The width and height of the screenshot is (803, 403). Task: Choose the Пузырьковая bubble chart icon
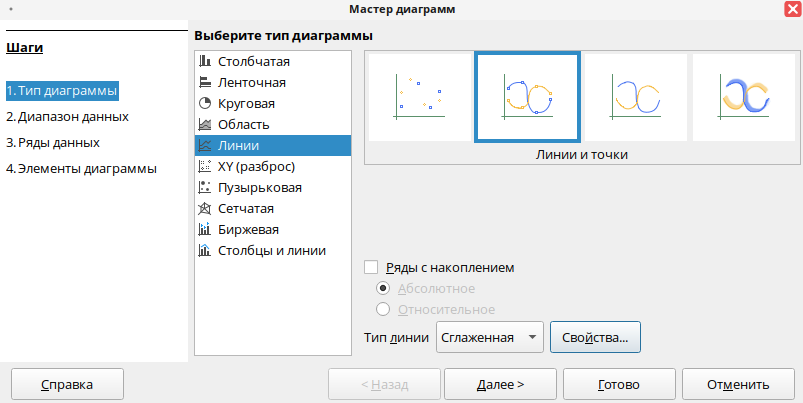tap(205, 188)
